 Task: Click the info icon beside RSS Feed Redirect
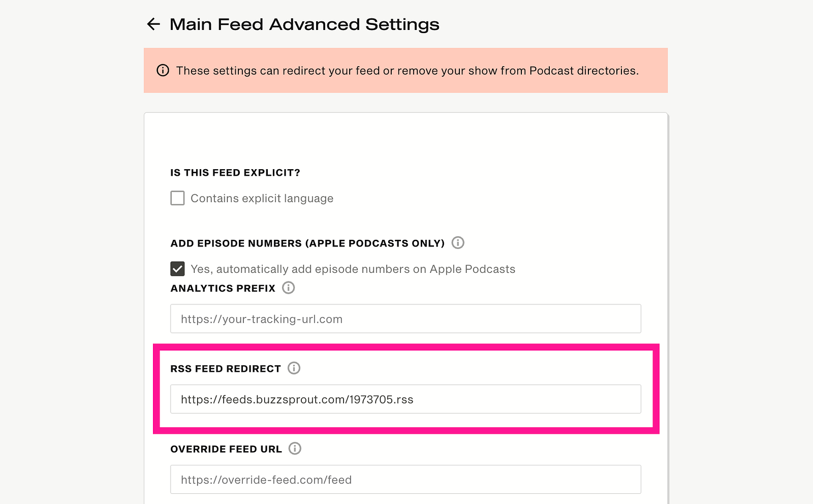click(294, 368)
